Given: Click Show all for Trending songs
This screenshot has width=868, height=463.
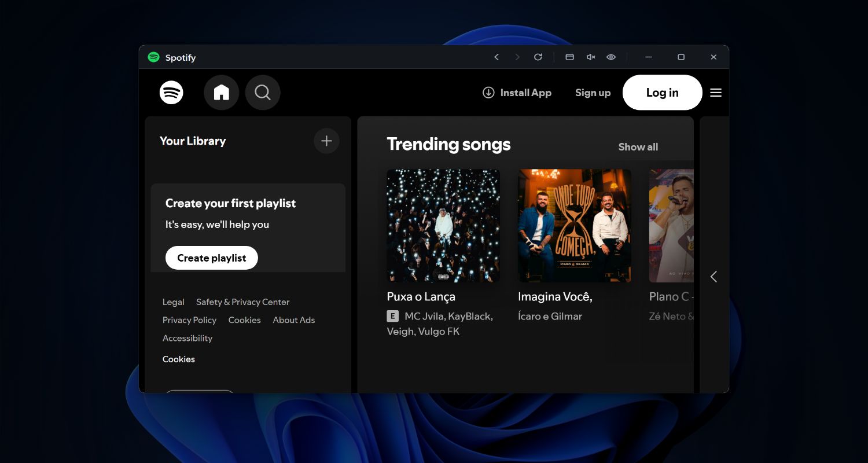Looking at the screenshot, I should coord(638,147).
